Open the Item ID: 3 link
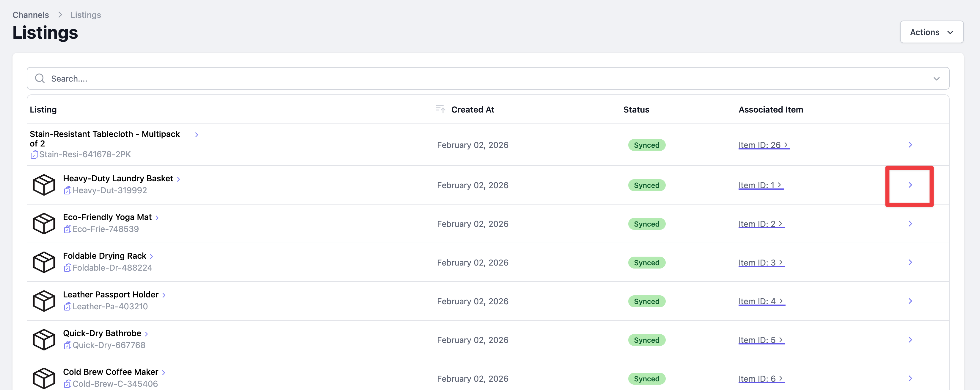 [x=761, y=263]
